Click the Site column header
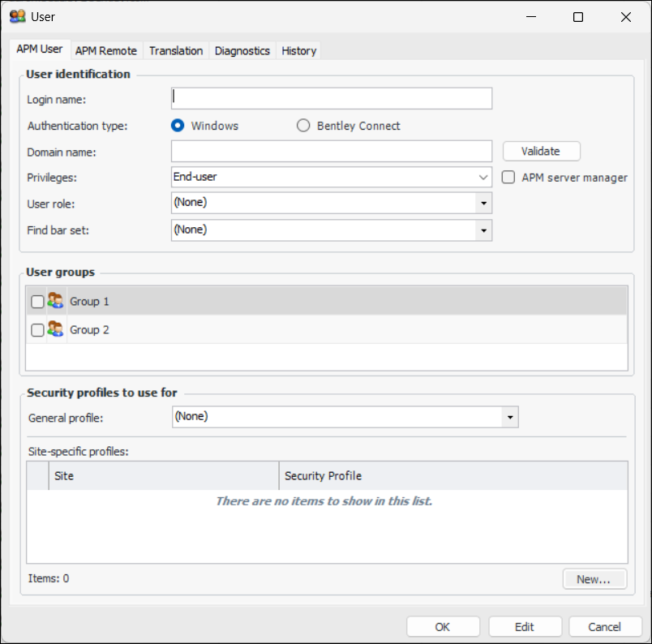Viewport: 652px width, 644px height. tap(164, 475)
